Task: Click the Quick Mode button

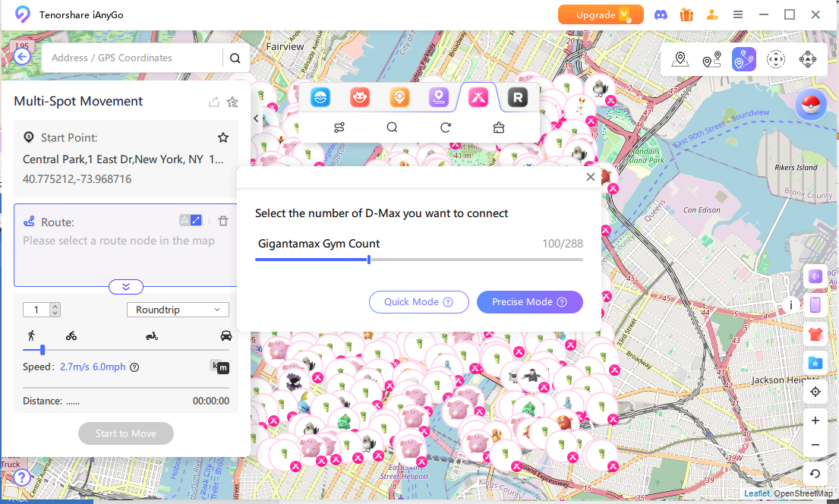Action: tap(418, 302)
